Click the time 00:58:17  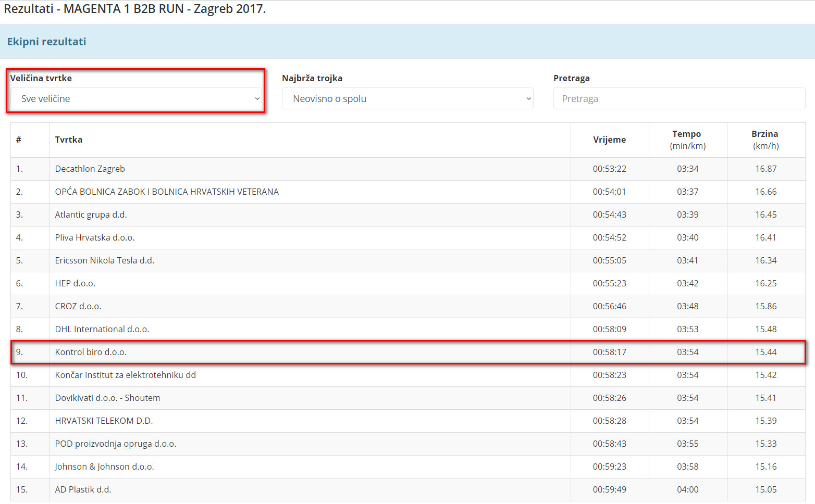pos(609,352)
